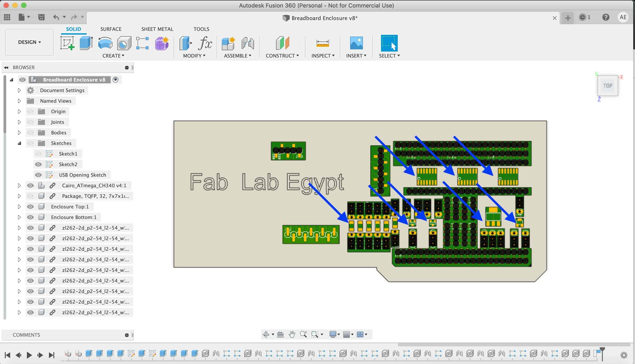Toggle visibility of Enclosure Bottom:1
This screenshot has width=635, height=364.
tap(30, 217)
